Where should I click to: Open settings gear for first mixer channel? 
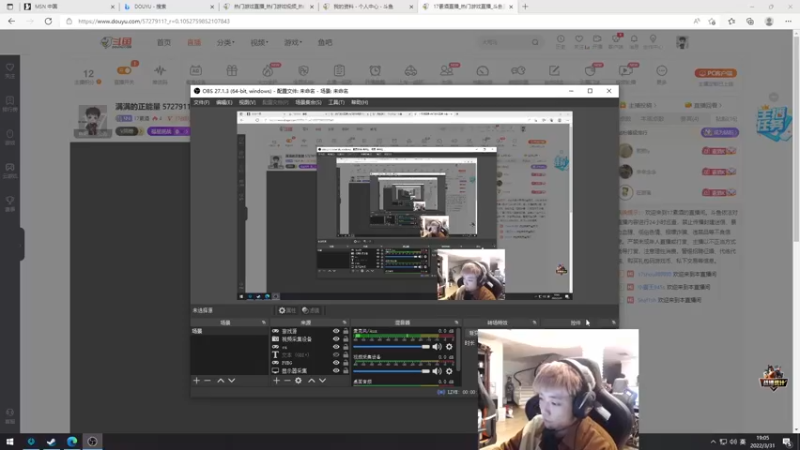[x=449, y=347]
